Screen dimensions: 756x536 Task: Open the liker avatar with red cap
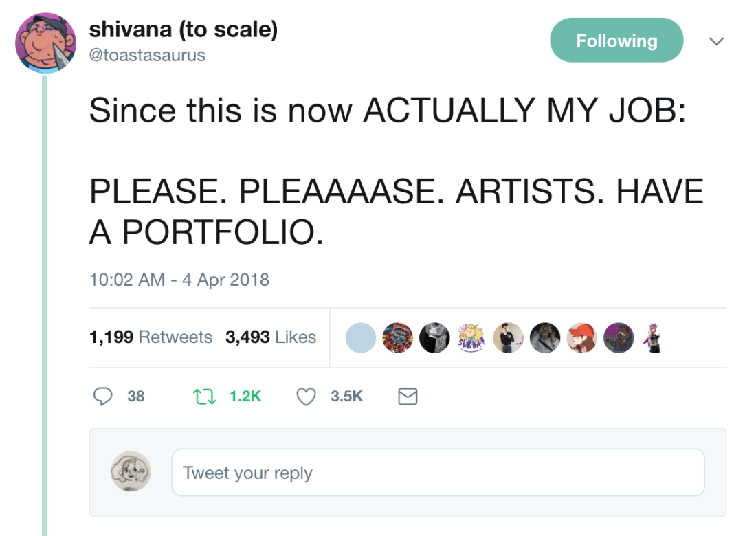click(x=583, y=338)
